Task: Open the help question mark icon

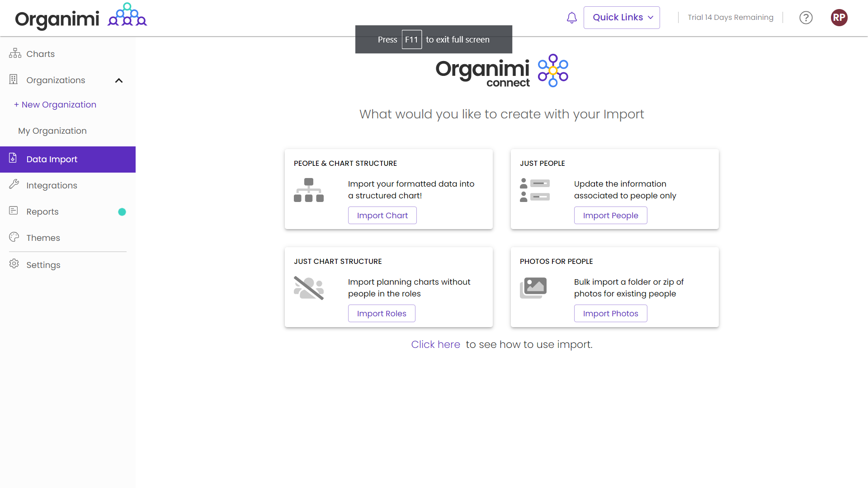Action: click(806, 18)
